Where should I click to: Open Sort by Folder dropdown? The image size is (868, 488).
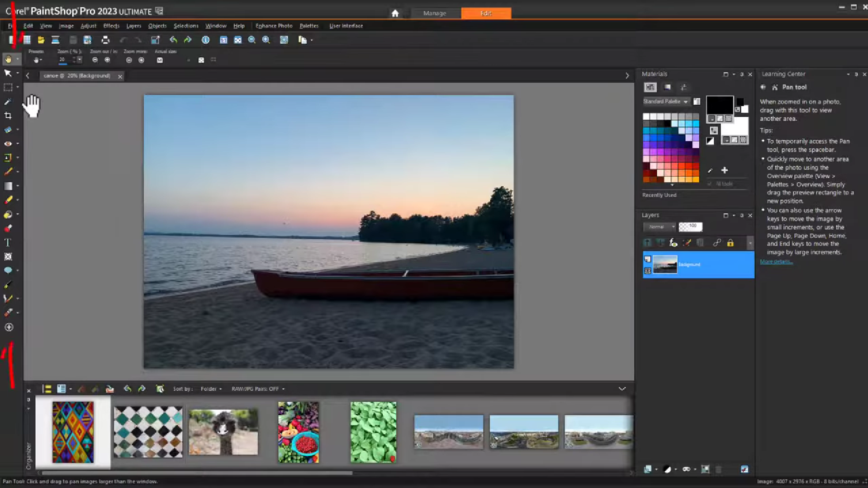point(211,389)
